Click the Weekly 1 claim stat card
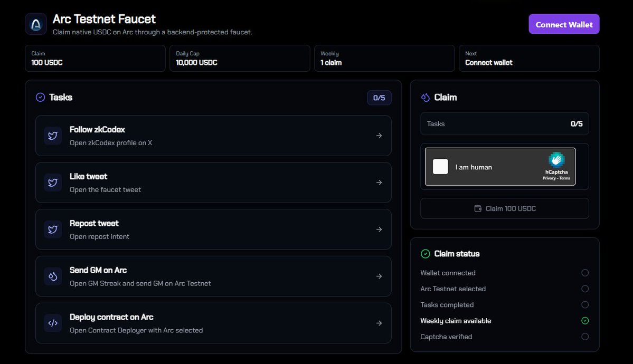633x364 pixels. point(384,58)
